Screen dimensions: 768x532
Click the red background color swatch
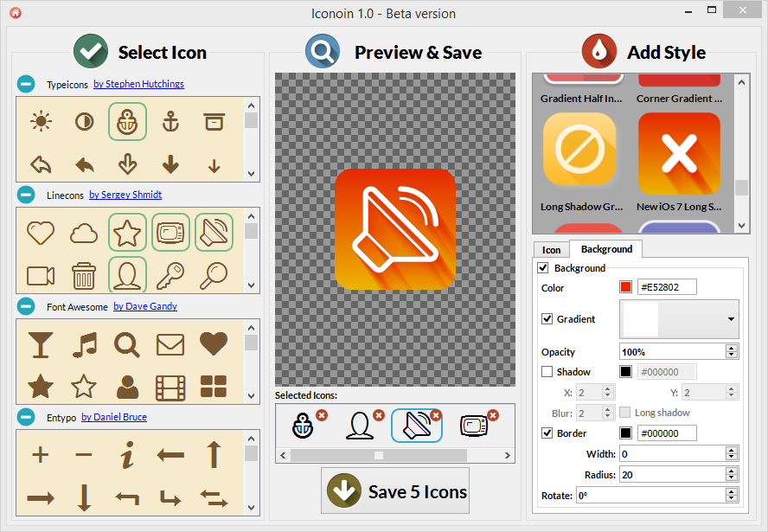(x=625, y=287)
